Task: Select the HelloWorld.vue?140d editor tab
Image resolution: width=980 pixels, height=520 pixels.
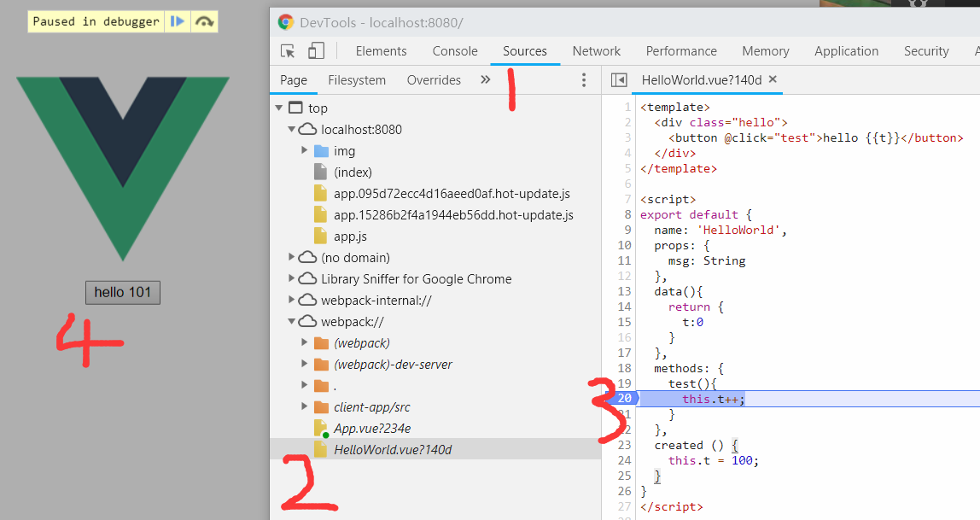Action: point(701,80)
